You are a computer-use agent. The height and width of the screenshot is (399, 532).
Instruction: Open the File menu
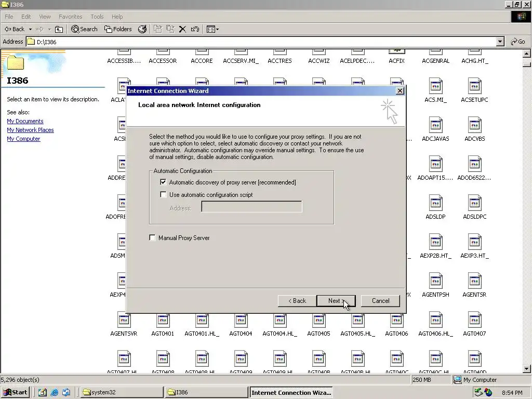coord(9,17)
